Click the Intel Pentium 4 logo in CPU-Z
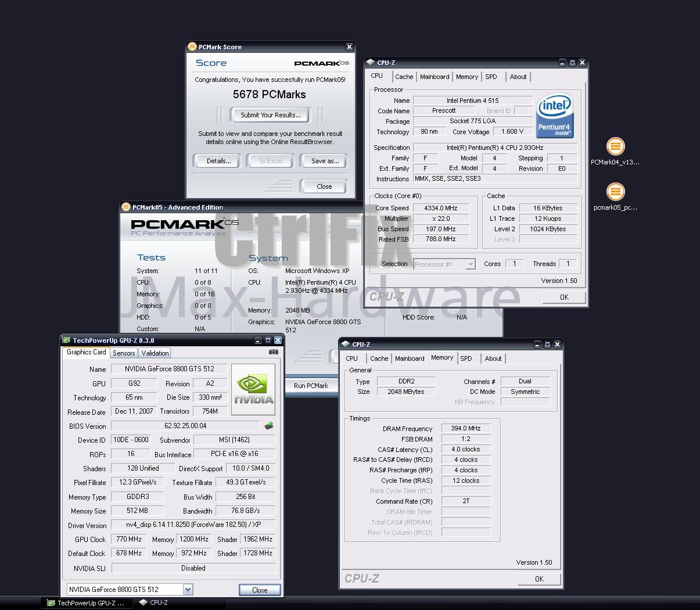 point(555,115)
